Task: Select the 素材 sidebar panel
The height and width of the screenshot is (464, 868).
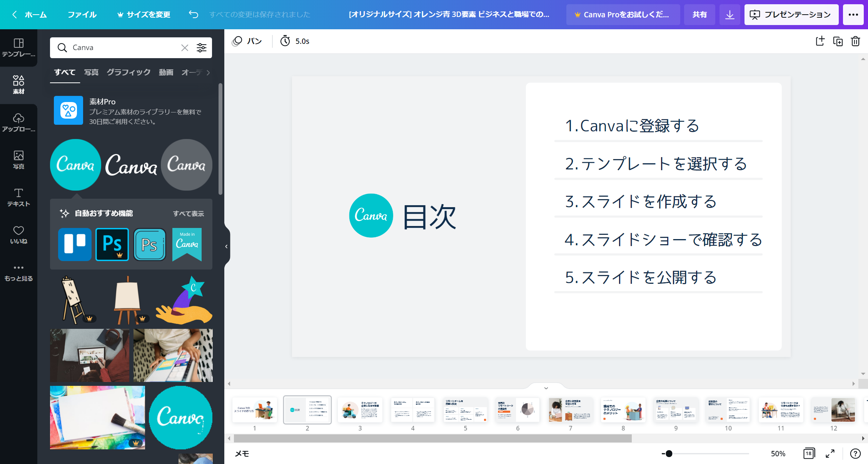Action: [18, 85]
